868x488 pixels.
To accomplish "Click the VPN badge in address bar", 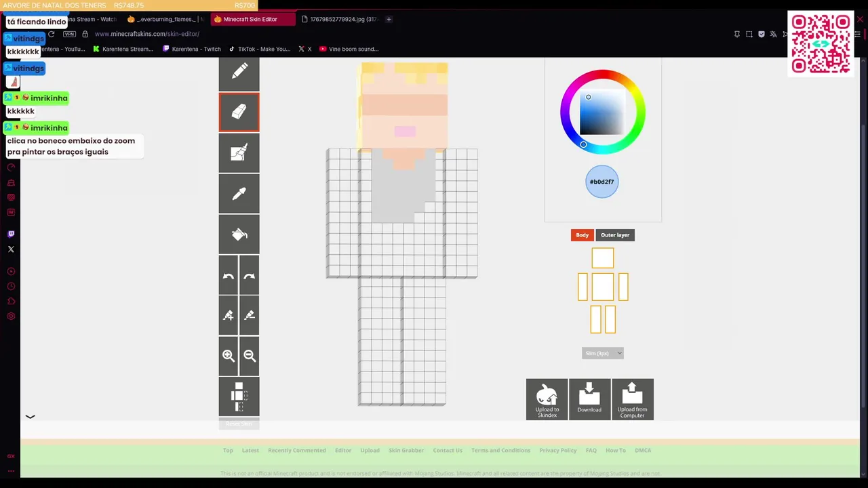I will coord(69,34).
